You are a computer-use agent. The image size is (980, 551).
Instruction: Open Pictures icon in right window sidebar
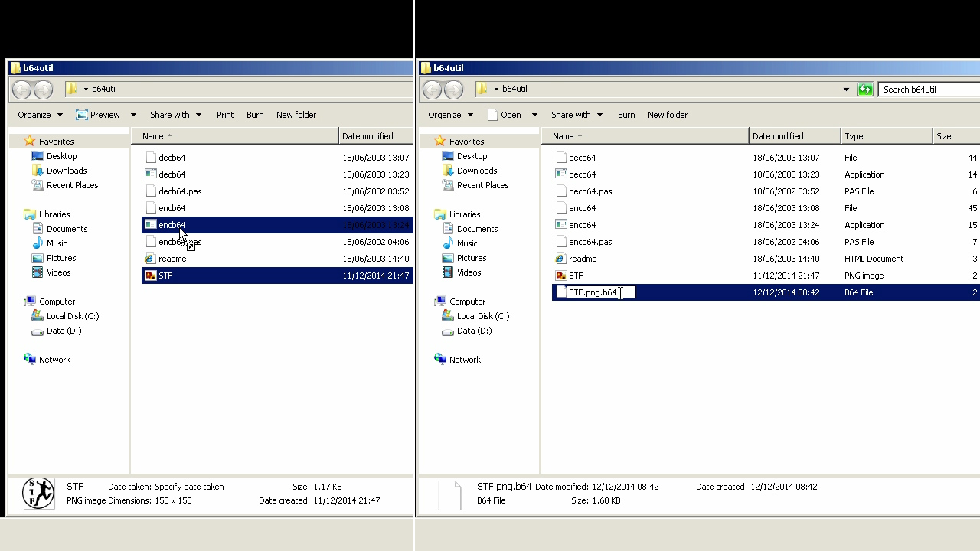point(448,258)
